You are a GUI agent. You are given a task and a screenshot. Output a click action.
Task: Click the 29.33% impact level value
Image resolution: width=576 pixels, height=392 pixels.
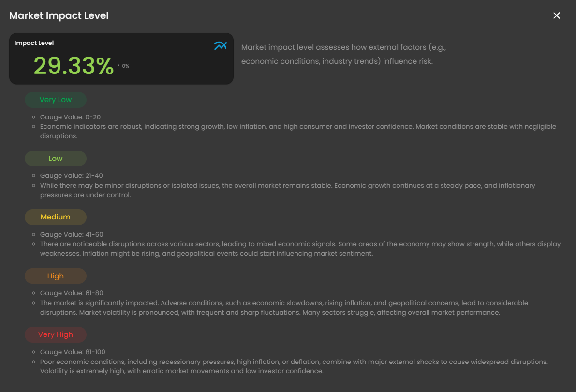point(74,66)
